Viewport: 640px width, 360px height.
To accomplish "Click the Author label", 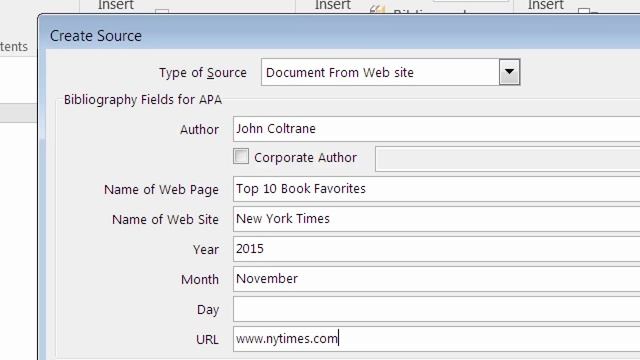I will coord(200,129).
